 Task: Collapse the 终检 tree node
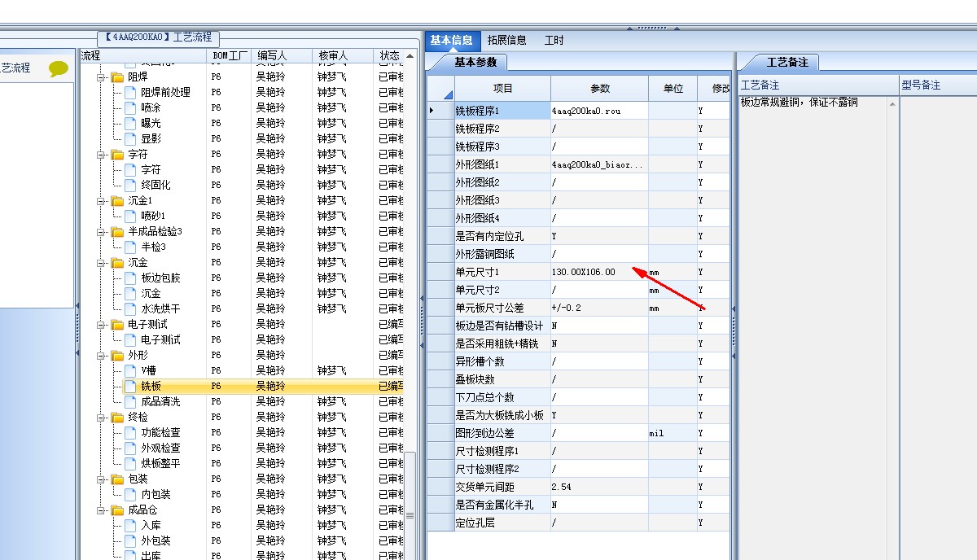[x=102, y=418]
